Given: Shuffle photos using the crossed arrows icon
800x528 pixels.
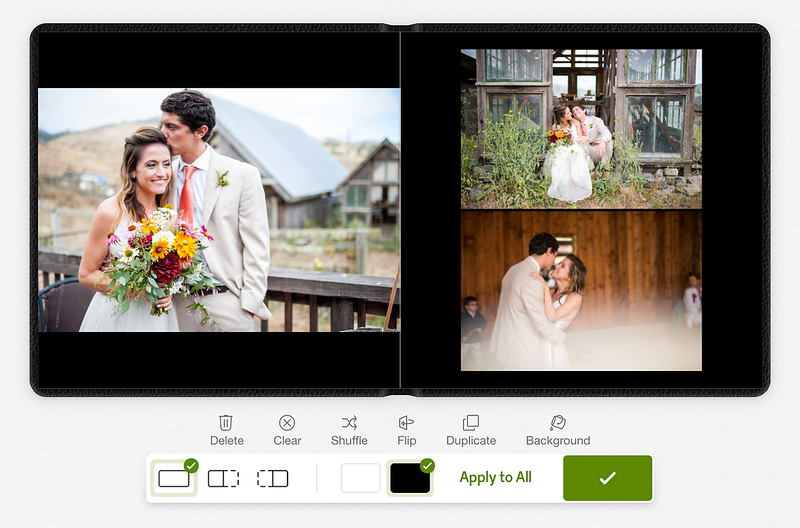Looking at the screenshot, I should pos(349,423).
